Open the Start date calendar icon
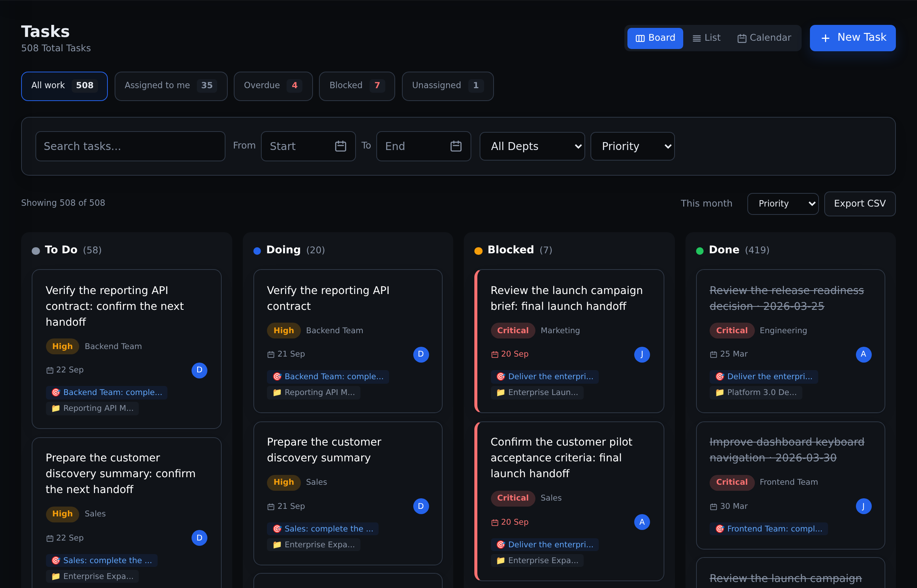 (340, 146)
